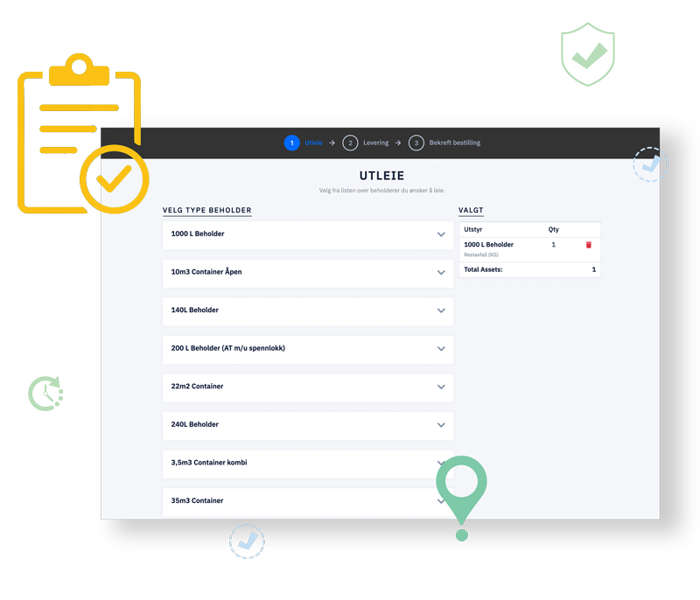Viewport: 700px width, 600px height.
Task: Click the 3,5m3 Container kombi row title
Action: [x=209, y=463]
